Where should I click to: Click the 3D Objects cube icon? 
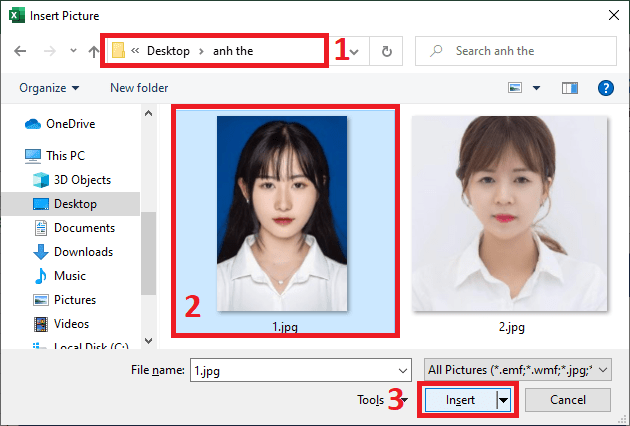click(x=41, y=180)
